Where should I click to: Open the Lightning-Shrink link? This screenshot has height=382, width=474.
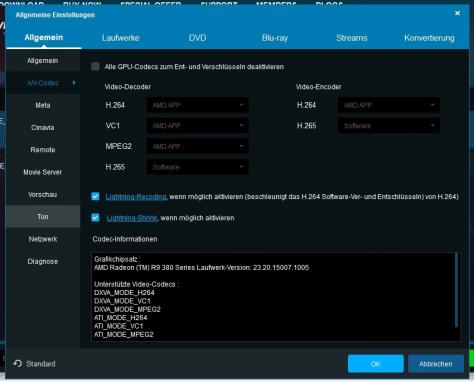point(132,218)
